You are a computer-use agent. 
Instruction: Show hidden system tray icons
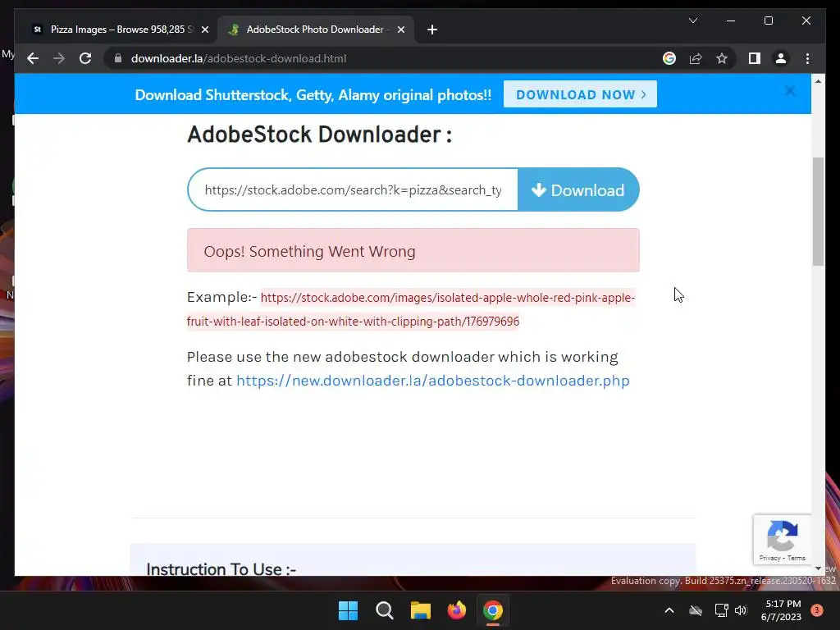point(669,610)
